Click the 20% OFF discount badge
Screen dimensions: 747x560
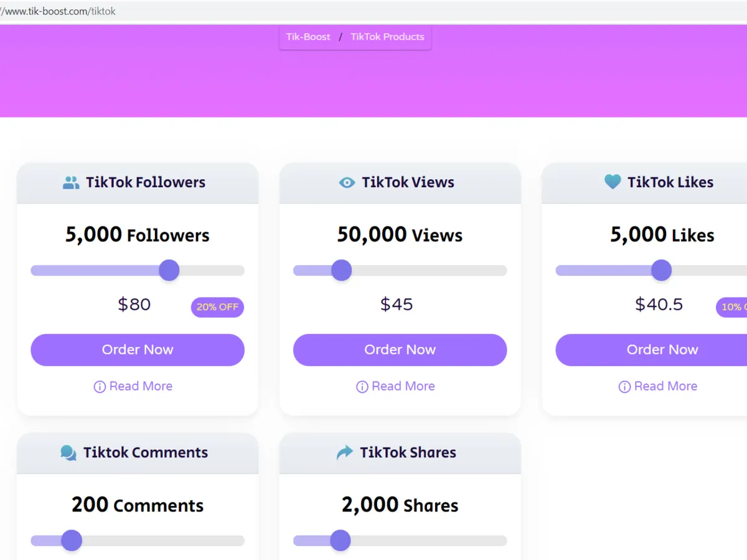(217, 307)
